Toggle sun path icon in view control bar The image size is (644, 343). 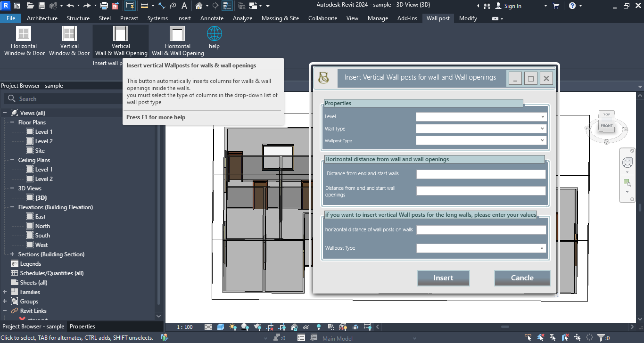point(232,327)
